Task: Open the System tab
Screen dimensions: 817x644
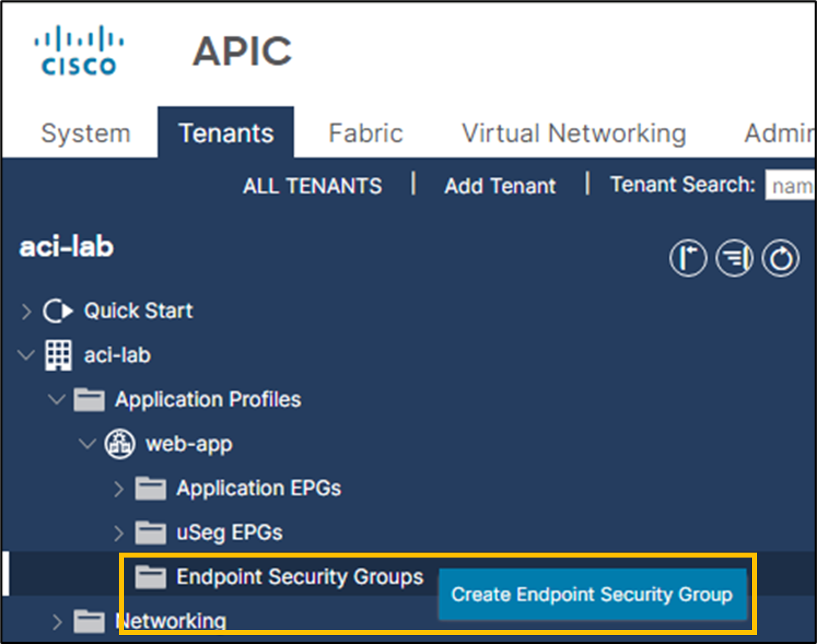Action: 85,133
